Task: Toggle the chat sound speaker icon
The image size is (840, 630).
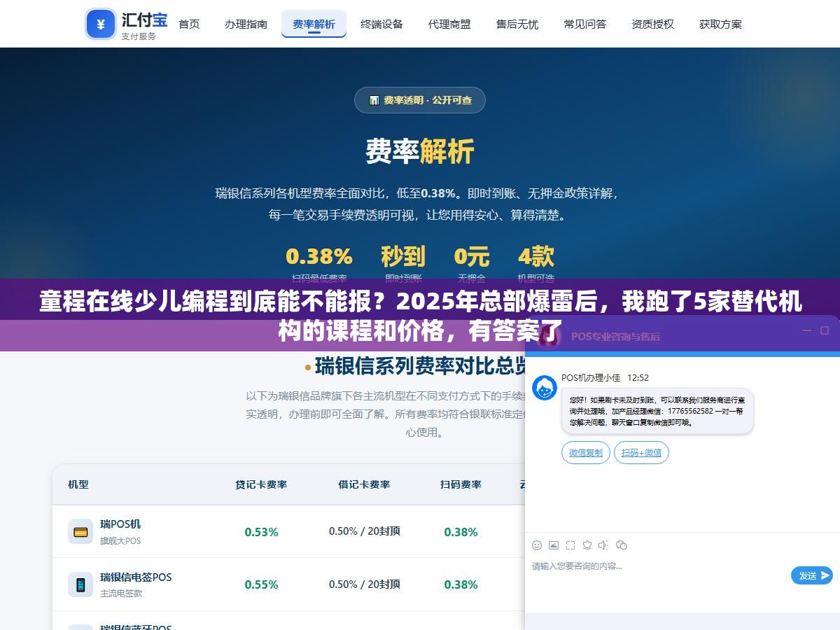Action: click(604, 545)
